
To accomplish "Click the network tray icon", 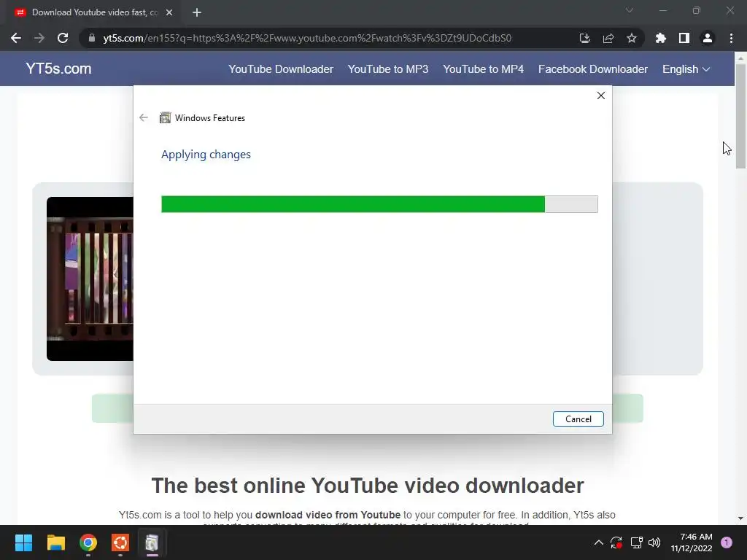I will (636, 542).
